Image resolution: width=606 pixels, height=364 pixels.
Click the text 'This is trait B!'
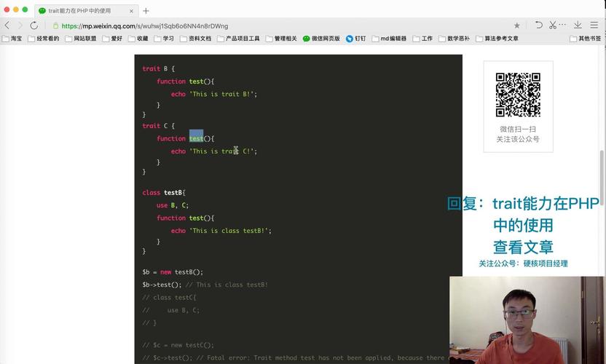pos(223,94)
